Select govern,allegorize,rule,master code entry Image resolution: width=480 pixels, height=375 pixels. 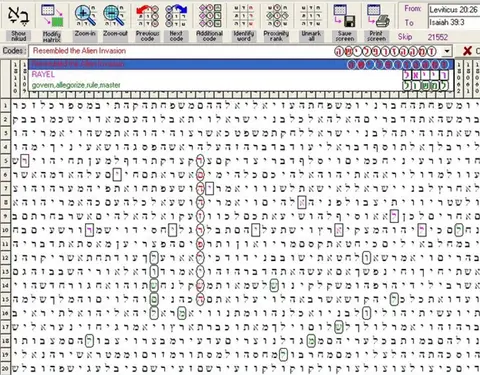[241, 85]
